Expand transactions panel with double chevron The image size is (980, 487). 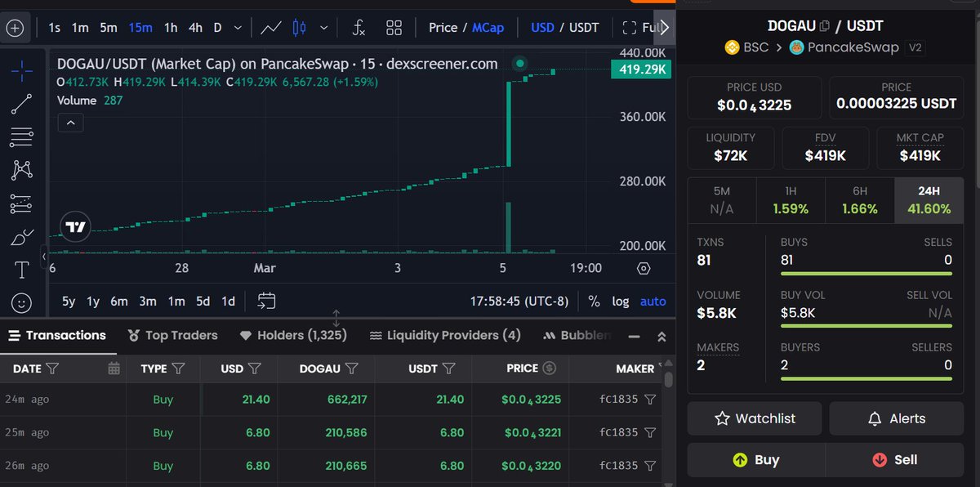(x=661, y=337)
